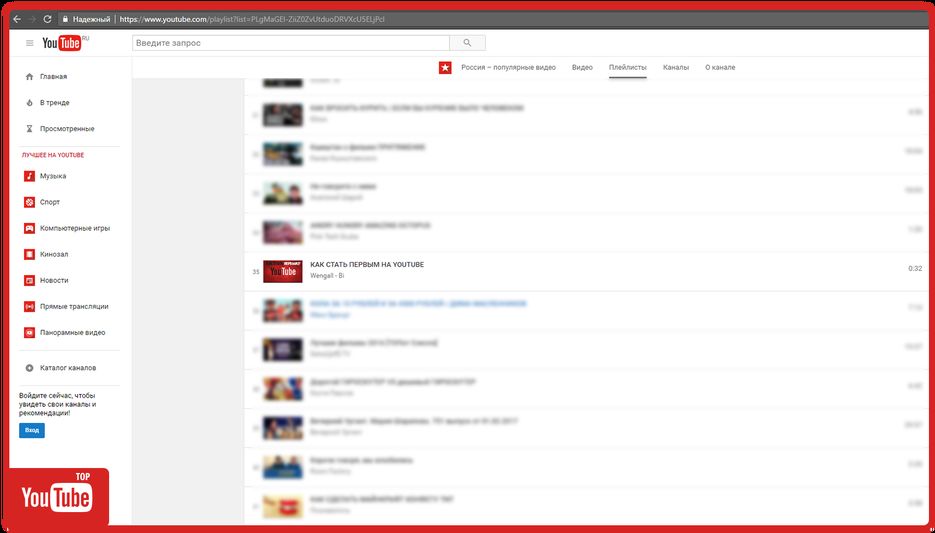Open 'Главная' sidebar link
935x533 pixels.
pyautogui.click(x=53, y=76)
